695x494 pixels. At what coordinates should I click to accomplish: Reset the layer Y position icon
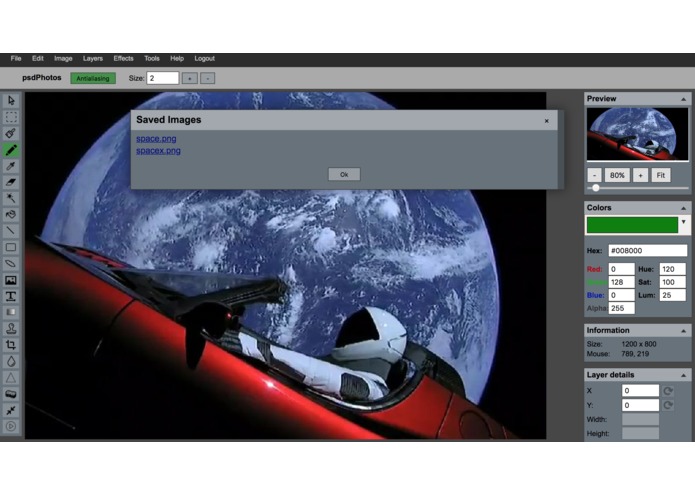pyautogui.click(x=668, y=405)
